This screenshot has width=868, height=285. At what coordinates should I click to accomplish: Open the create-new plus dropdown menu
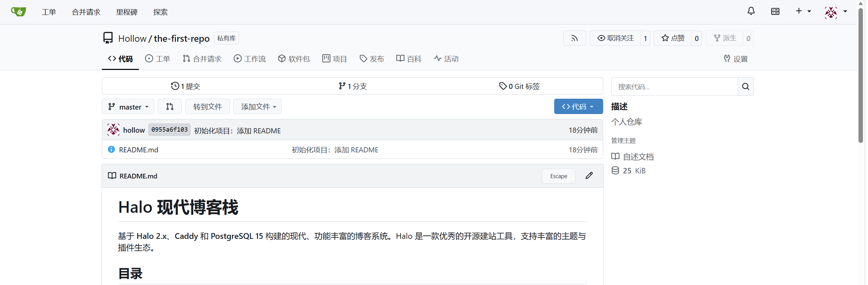[803, 12]
